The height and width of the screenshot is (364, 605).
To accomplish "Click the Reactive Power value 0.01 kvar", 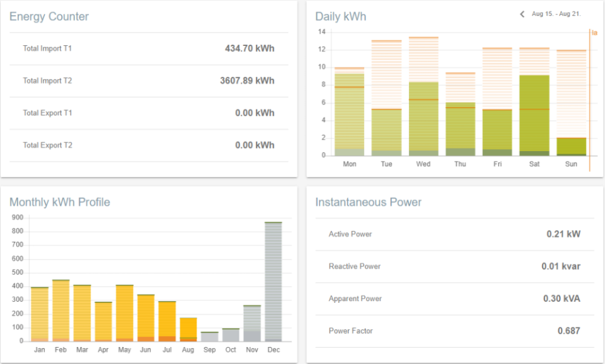I will pos(561,266).
